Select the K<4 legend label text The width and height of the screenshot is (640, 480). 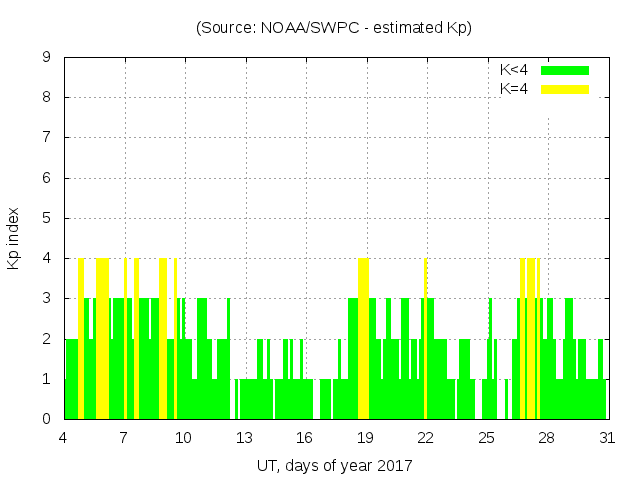514,70
